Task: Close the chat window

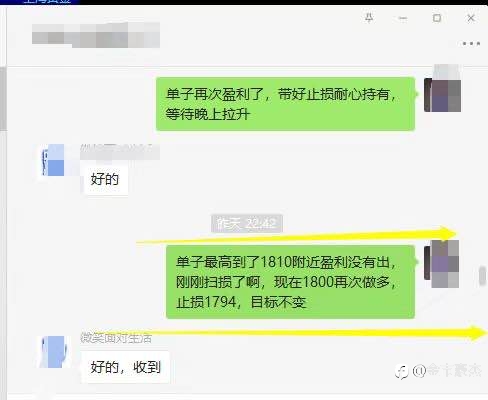Action: pyautogui.click(x=471, y=18)
